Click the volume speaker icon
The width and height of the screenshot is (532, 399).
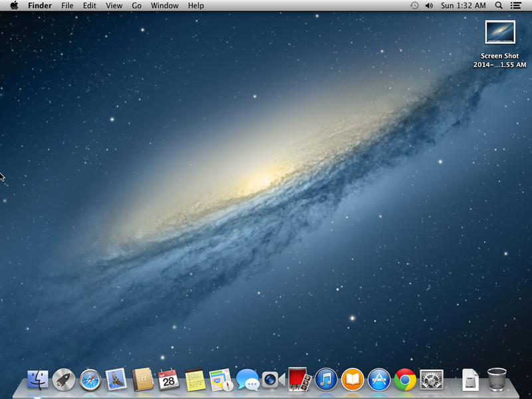coord(429,5)
